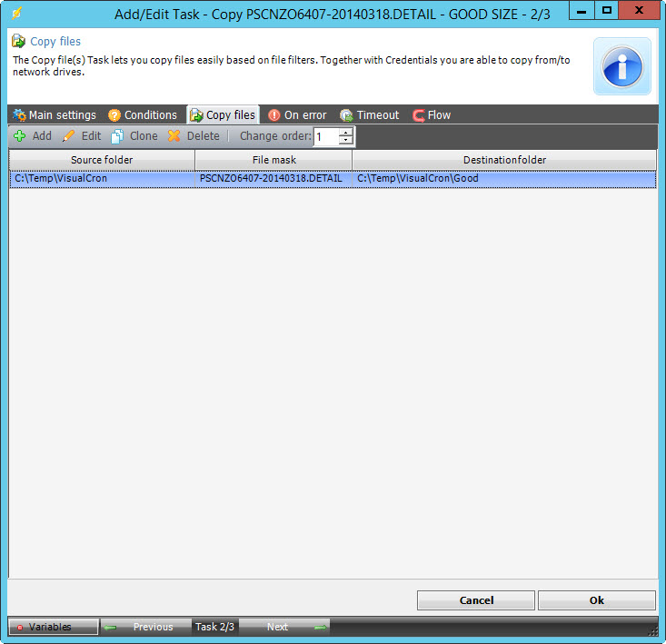Increase Change order value with up arrow
This screenshot has height=644, width=666.
coord(346,133)
